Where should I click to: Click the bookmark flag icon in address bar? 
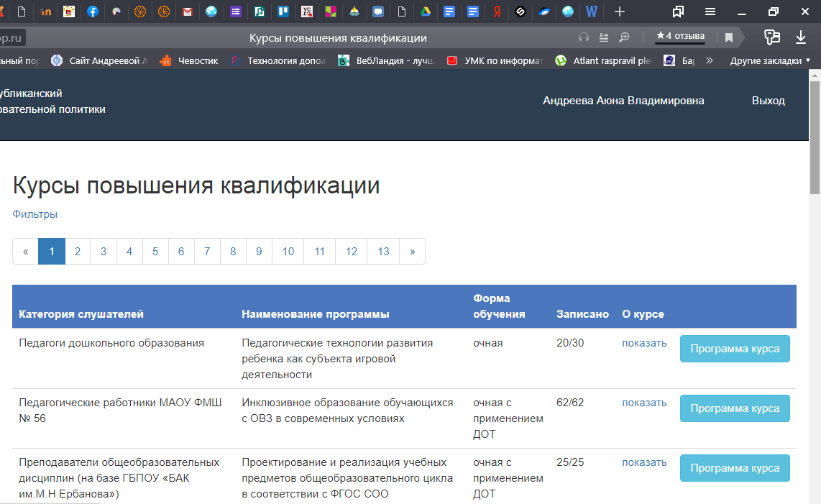pos(729,37)
